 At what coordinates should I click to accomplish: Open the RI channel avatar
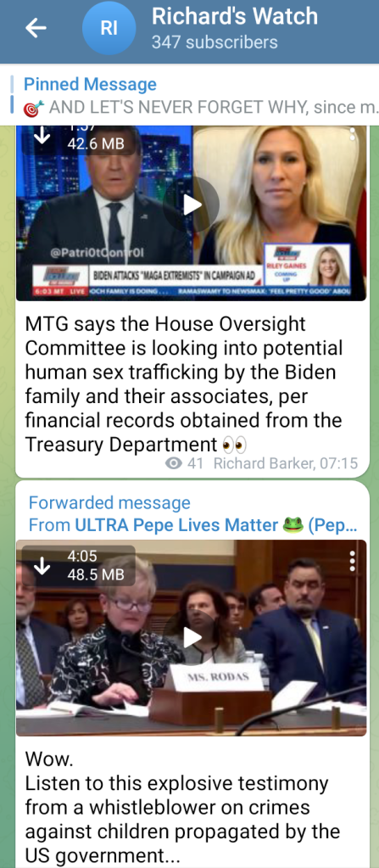[109, 29]
